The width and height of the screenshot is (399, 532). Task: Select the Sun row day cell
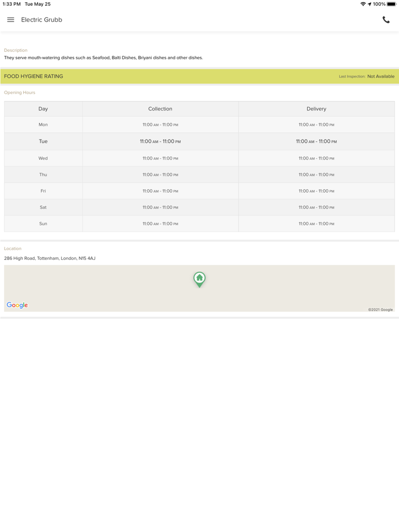point(43,223)
